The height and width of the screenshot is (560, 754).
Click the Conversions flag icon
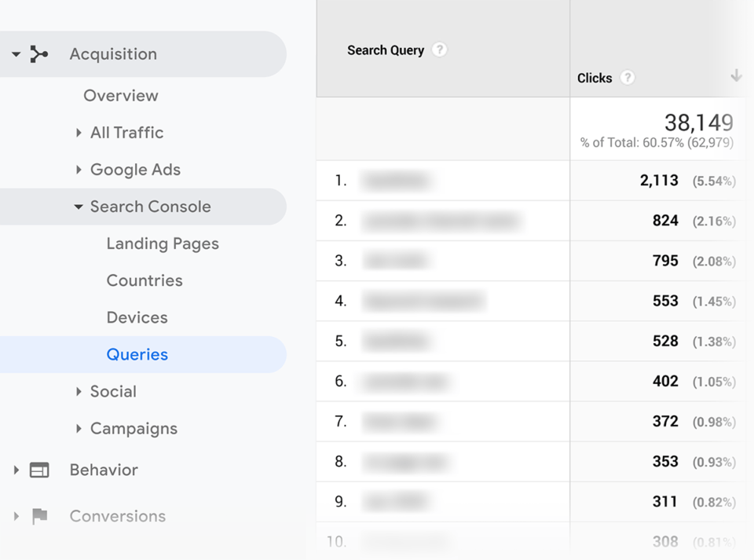[x=38, y=516]
